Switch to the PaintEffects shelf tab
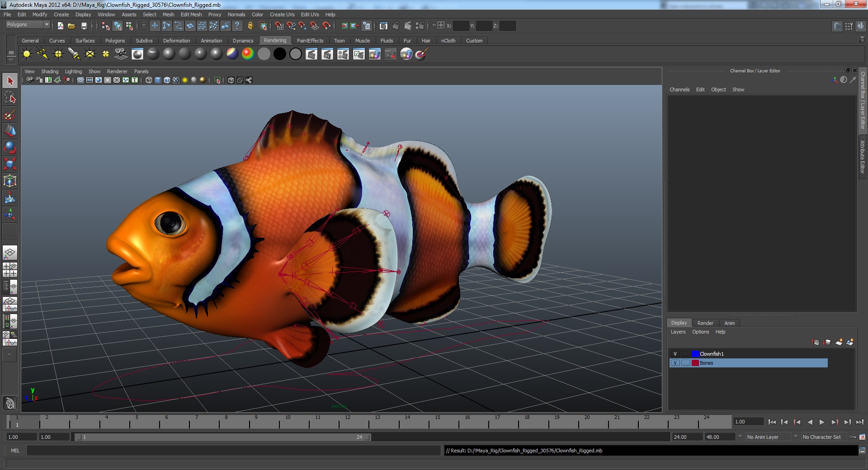 tap(310, 41)
